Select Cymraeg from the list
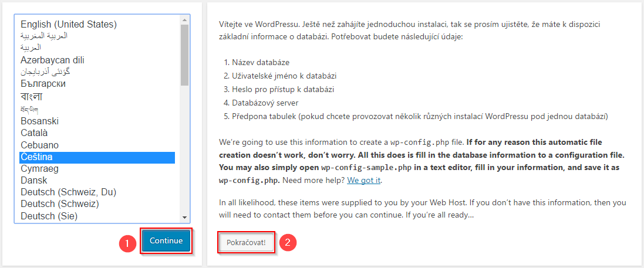644x268 pixels. click(39, 169)
